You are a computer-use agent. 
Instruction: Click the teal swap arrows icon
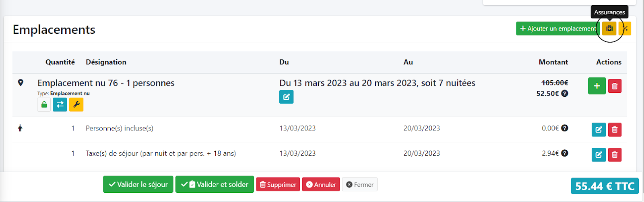[x=60, y=105]
